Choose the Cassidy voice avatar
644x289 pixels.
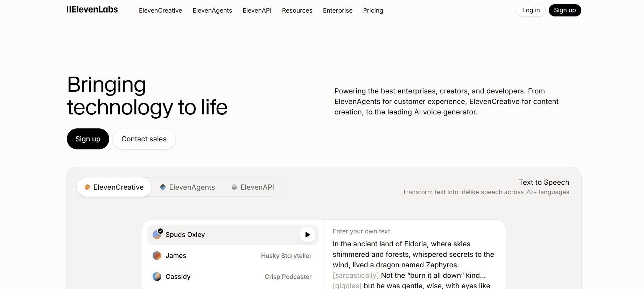tap(157, 277)
